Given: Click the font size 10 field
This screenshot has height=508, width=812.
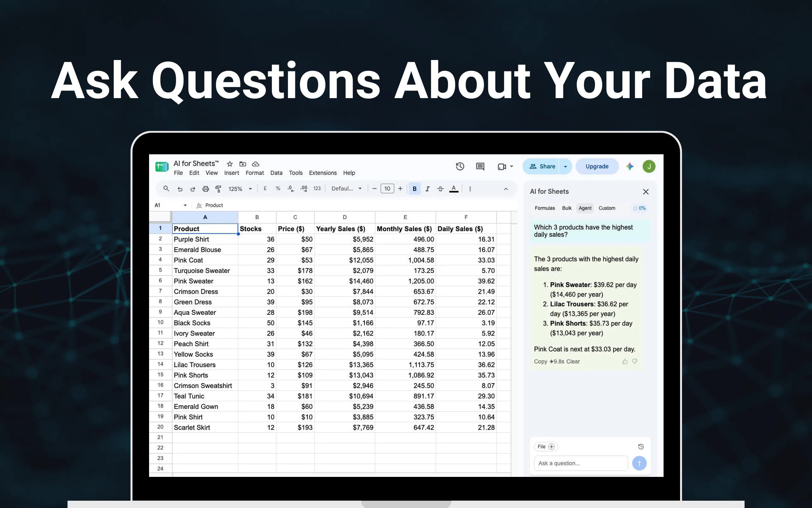Looking at the screenshot, I should 387,189.
